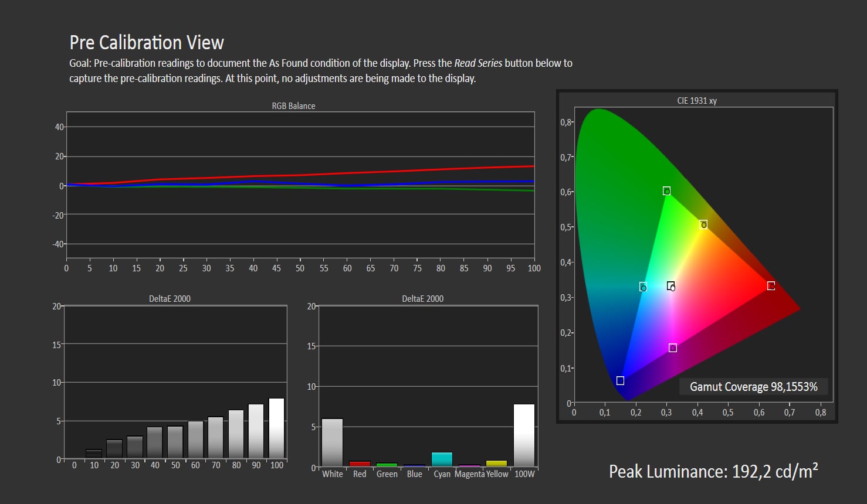Screen dimensions: 867x504
Task: Click the Peak Luminance reading text
Action: [x=713, y=472]
